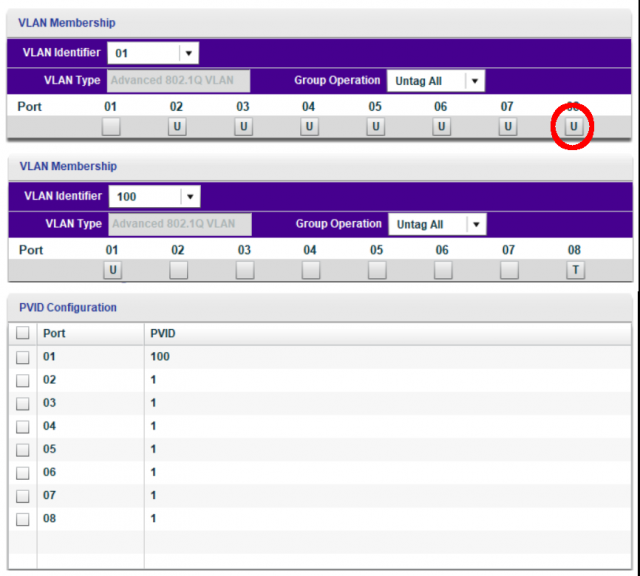Toggle port 06 membership in VLAN 100
This screenshot has width=640, height=576.
[443, 270]
